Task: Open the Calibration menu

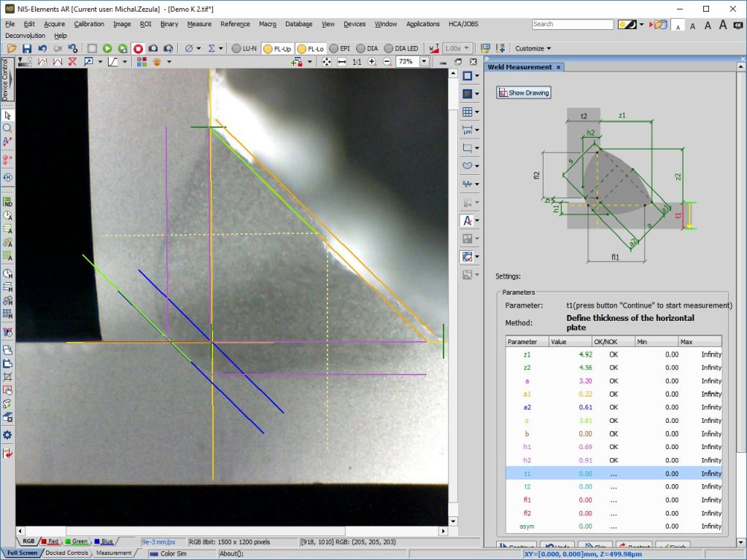Action: click(x=89, y=24)
